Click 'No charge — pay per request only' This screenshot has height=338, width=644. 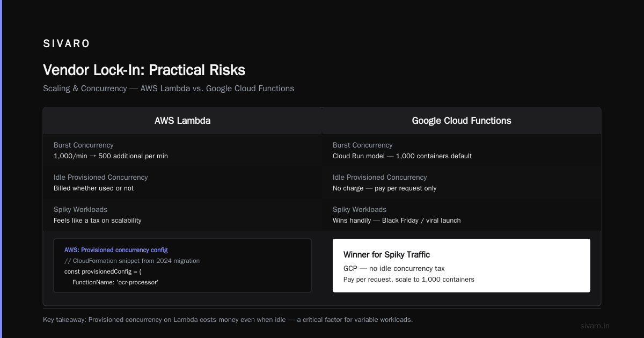[384, 188]
